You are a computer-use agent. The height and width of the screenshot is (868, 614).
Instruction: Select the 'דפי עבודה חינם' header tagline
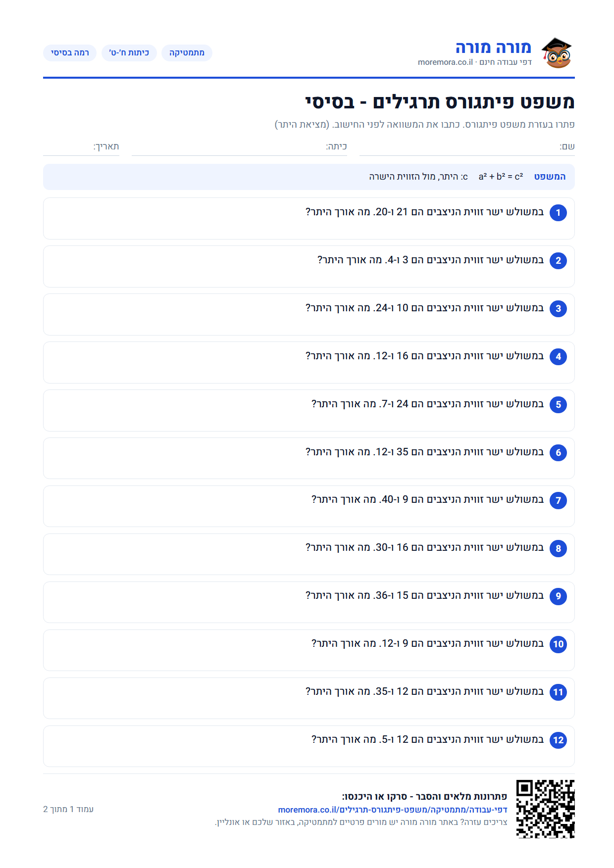tap(506, 62)
